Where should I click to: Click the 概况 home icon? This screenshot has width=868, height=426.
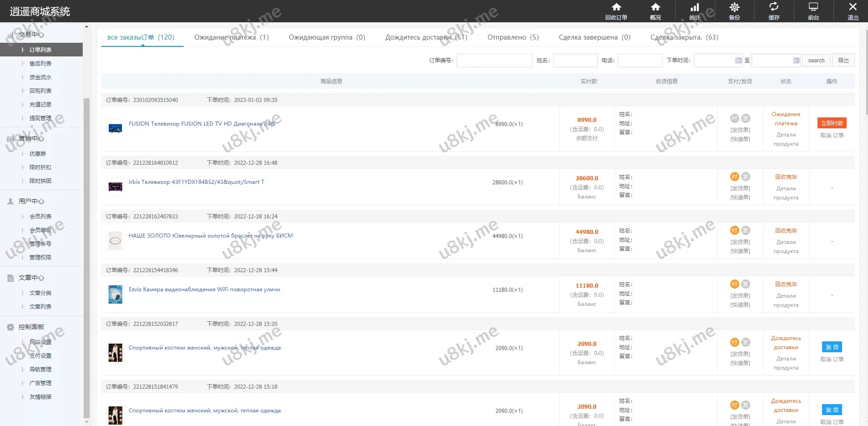click(655, 11)
